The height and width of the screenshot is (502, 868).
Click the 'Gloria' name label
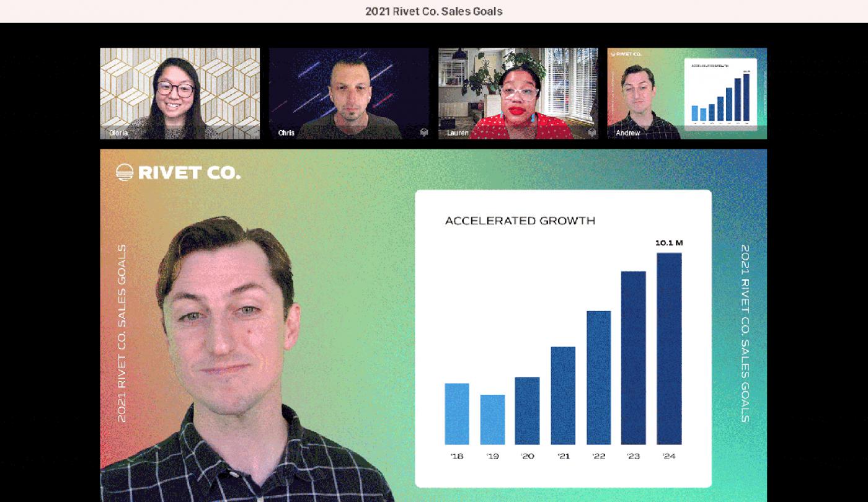[x=118, y=133]
